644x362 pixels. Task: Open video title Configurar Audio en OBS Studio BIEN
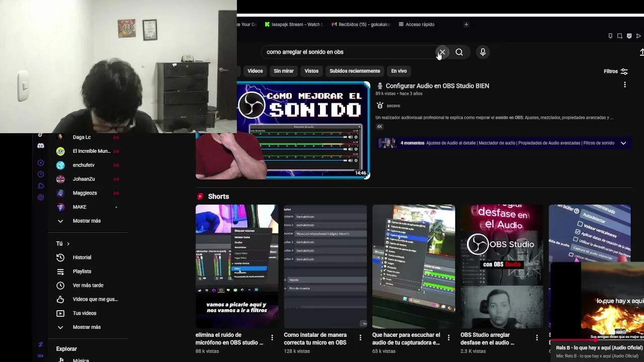(437, 86)
